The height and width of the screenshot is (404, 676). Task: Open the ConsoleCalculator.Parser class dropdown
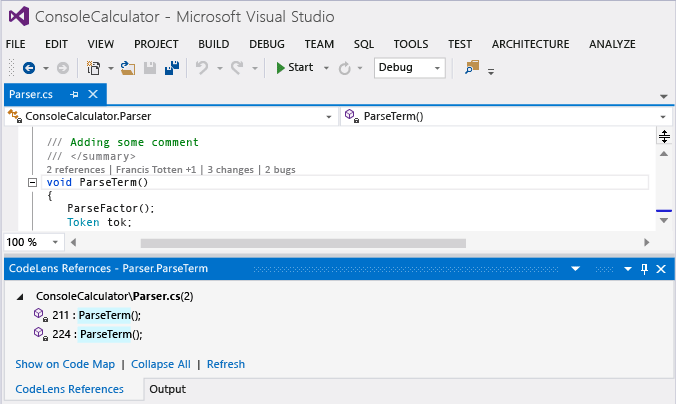pyautogui.click(x=329, y=117)
